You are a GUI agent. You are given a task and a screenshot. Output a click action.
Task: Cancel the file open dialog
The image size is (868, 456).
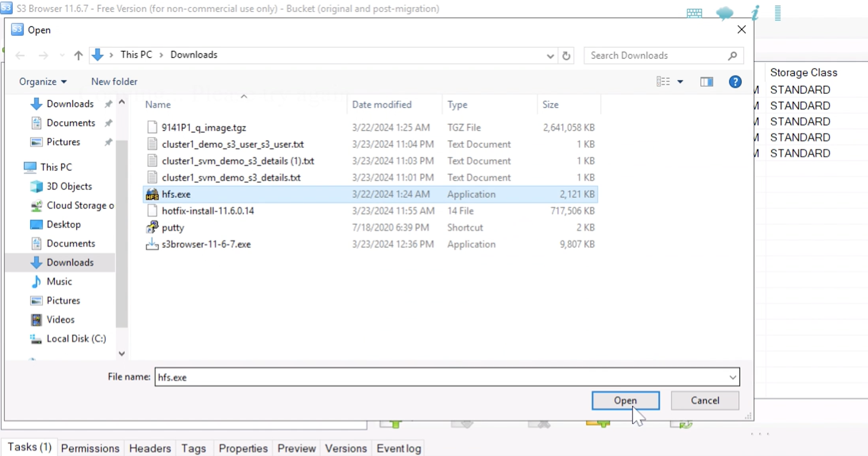pyautogui.click(x=705, y=400)
